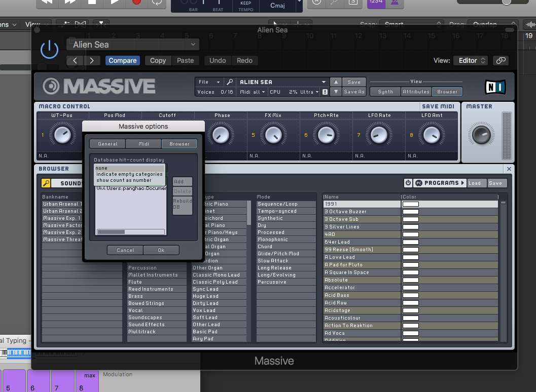Click the exclamation panic icon
Viewport: 536px width, 392px height.
[325, 92]
